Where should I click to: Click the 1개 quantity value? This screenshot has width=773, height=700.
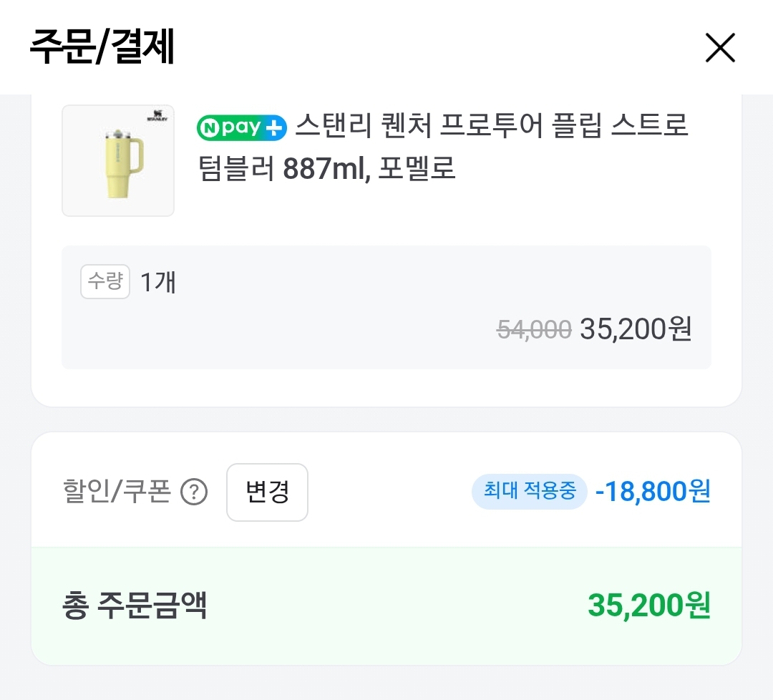click(x=158, y=282)
